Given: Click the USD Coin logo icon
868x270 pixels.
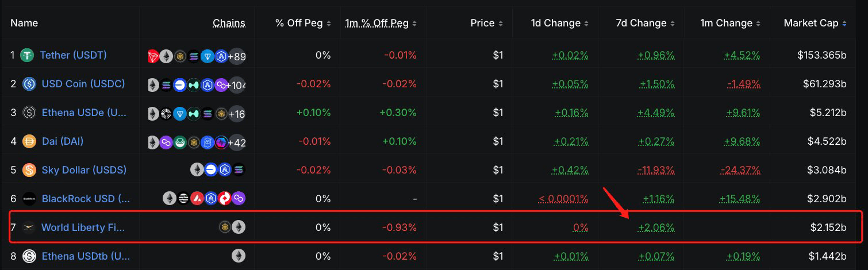Looking at the screenshot, I should tap(29, 84).
